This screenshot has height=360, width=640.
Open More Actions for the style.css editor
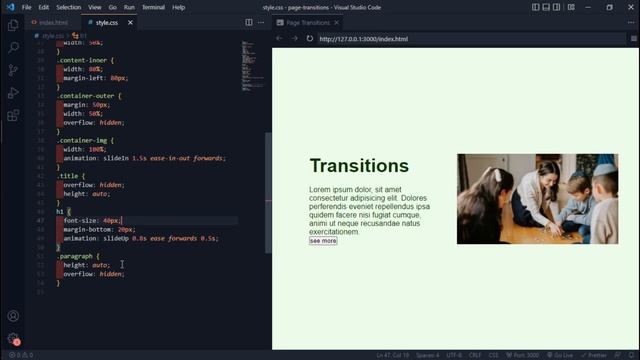[x=261, y=22]
